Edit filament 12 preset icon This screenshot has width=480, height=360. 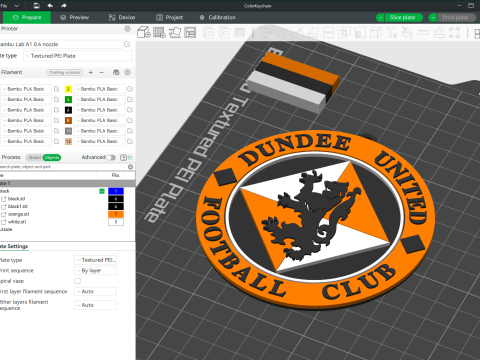tap(130, 141)
